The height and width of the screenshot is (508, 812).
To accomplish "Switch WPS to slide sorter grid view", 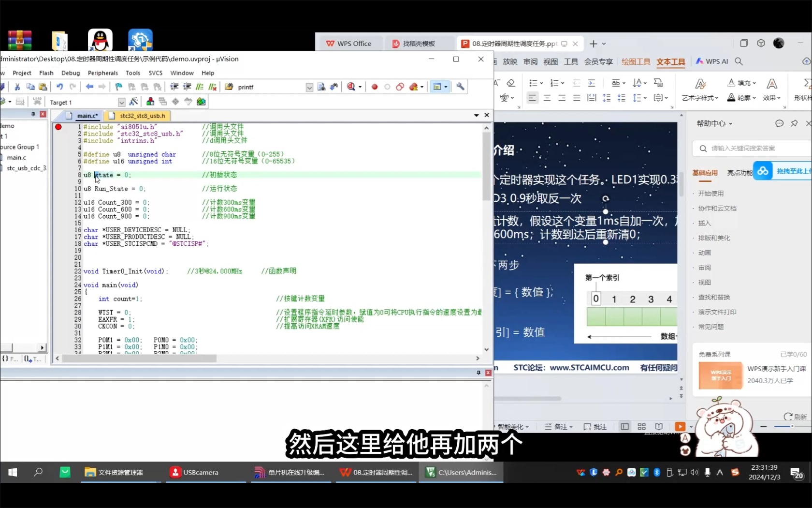I will 641,426.
